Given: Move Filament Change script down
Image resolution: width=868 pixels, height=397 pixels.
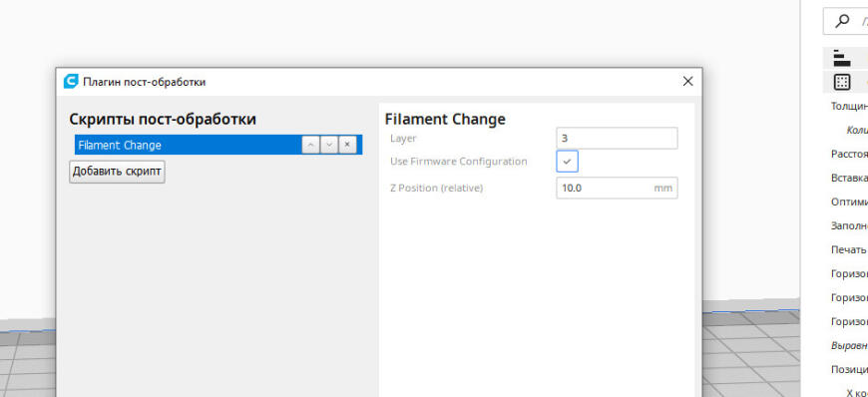Looking at the screenshot, I should click(329, 145).
